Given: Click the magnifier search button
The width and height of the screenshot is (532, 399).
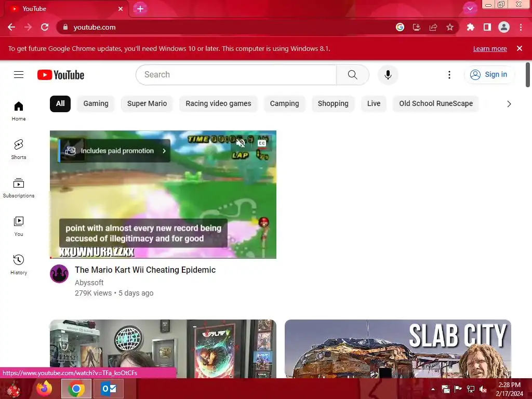Looking at the screenshot, I should click(353, 75).
